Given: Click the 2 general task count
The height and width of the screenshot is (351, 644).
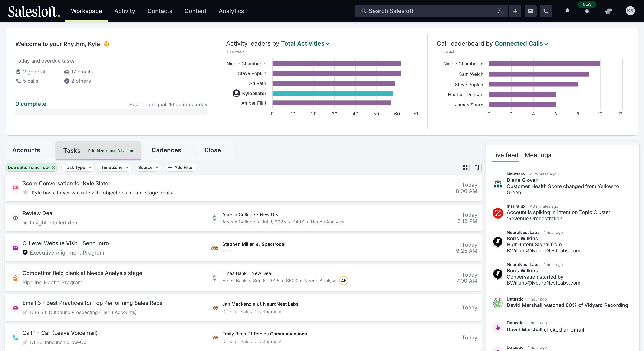Looking at the screenshot, I should (x=30, y=72).
